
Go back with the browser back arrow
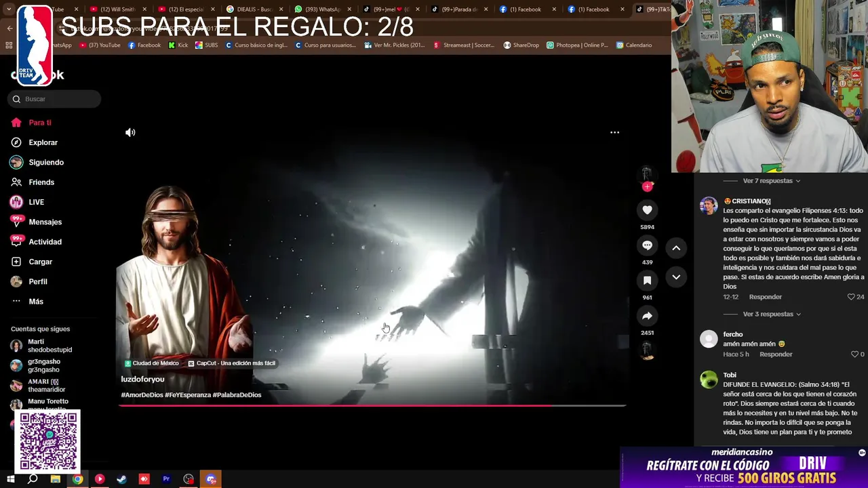click(x=9, y=28)
